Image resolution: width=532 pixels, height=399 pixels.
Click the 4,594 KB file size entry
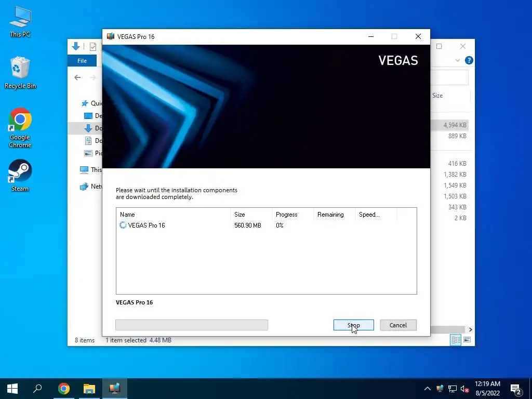455,125
